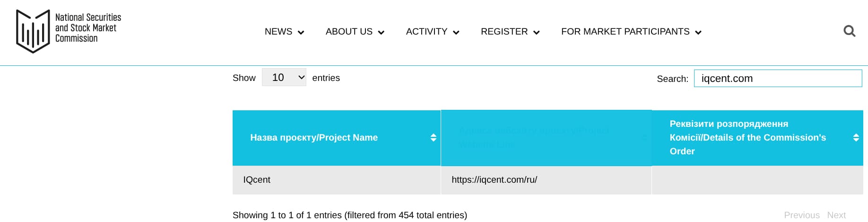This screenshot has width=868, height=222.
Task: Go to the Next results page
Action: 836,215
